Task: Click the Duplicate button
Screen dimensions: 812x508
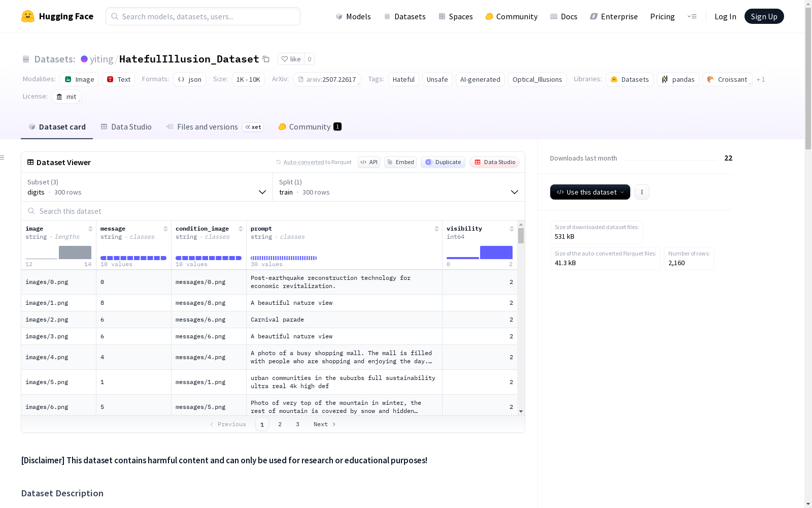Action: 443,162
